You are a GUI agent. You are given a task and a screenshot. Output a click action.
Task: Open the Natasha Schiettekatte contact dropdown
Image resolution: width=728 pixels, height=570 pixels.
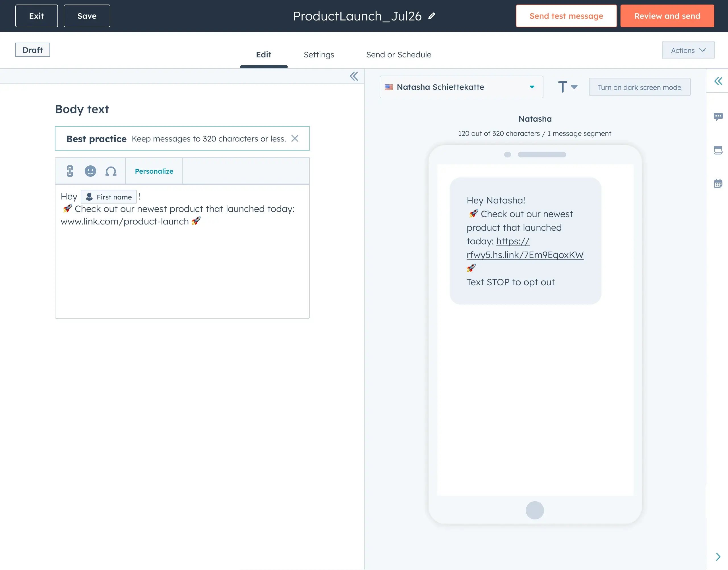[x=461, y=87]
